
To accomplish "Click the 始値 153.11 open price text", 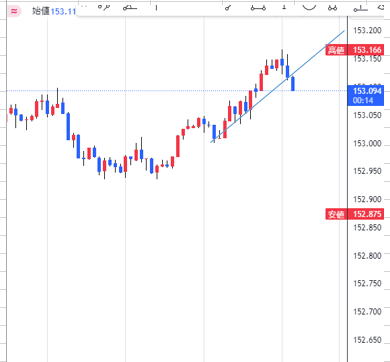I will tap(54, 11).
